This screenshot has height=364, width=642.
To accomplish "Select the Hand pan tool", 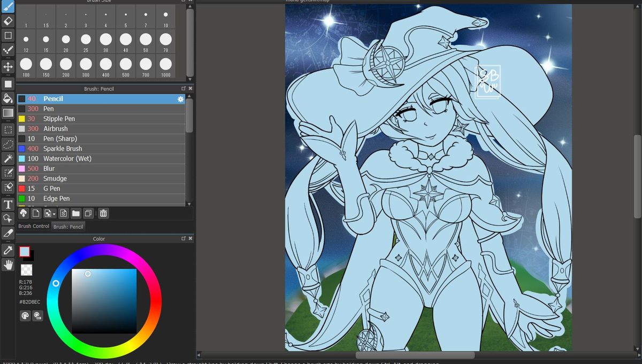I will click(8, 265).
